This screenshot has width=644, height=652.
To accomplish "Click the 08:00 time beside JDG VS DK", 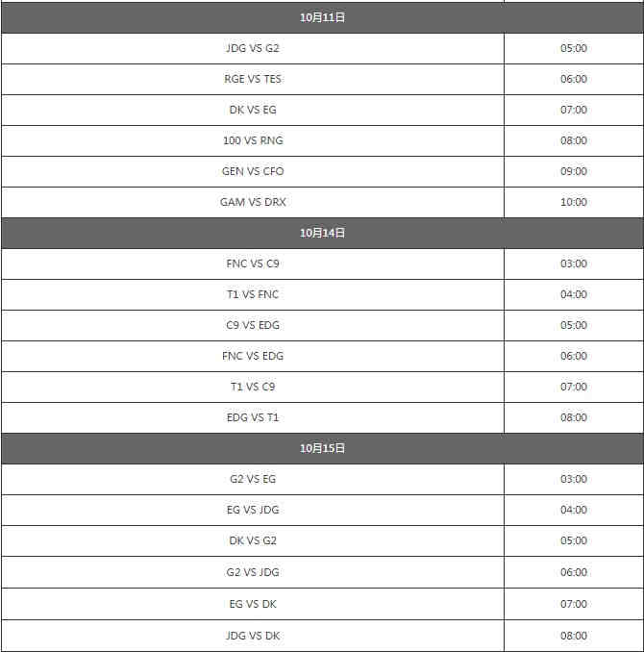I will pyautogui.click(x=573, y=636).
